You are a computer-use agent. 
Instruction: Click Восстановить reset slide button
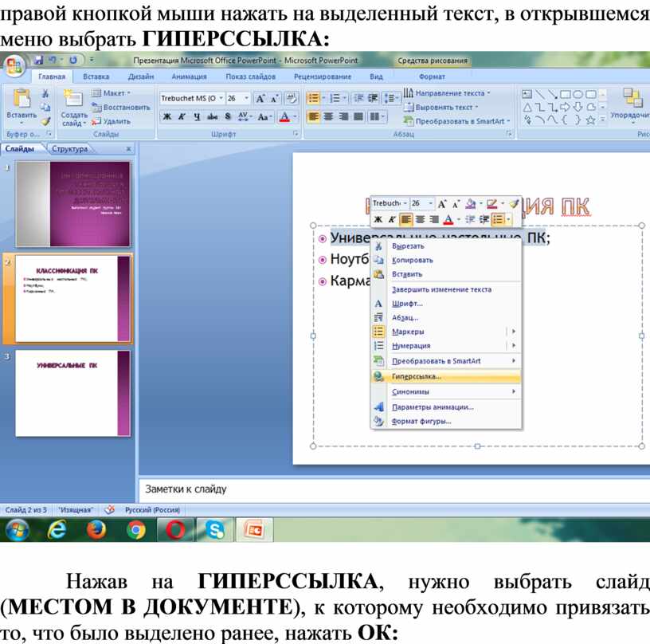[120, 108]
